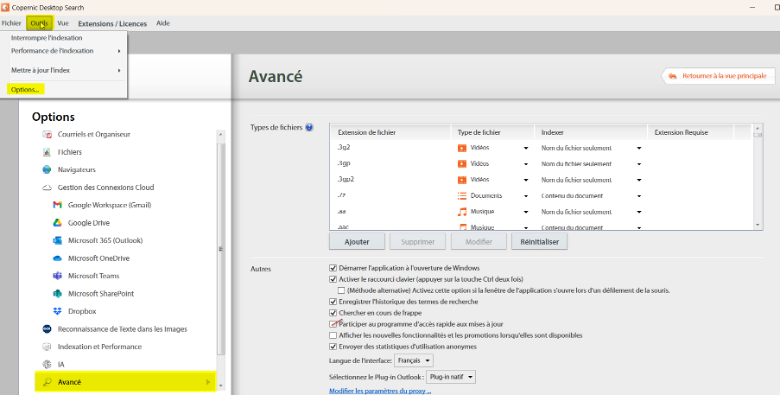
Task: Select the Navigateurs globe icon
Action: tap(47, 170)
